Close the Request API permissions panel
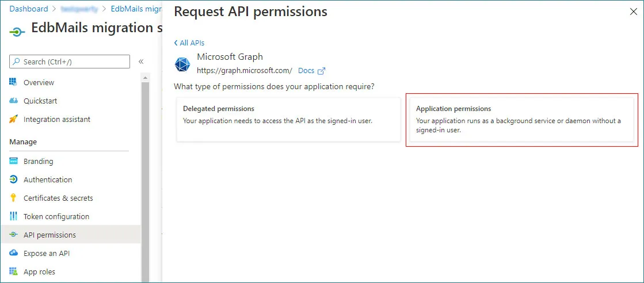644x283 pixels. [633, 12]
